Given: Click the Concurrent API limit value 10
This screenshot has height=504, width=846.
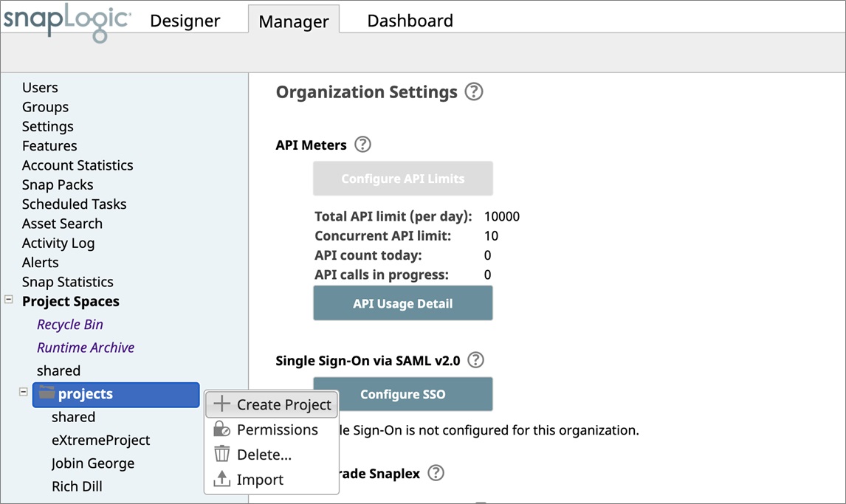Looking at the screenshot, I should pos(491,235).
